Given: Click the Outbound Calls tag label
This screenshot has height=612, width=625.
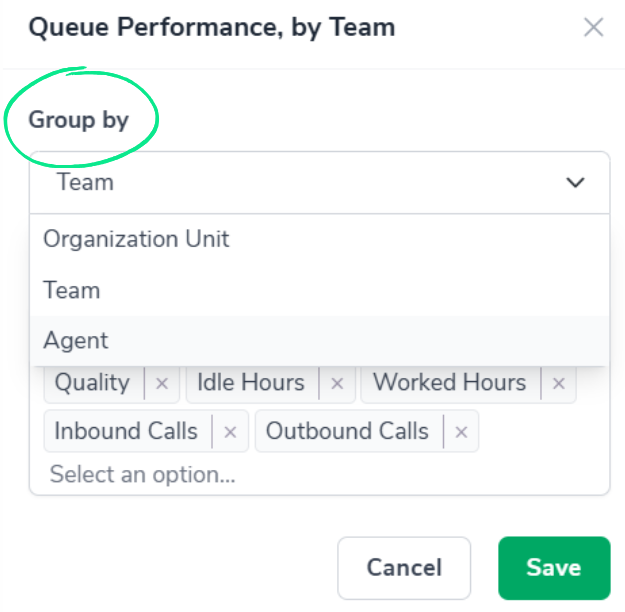Looking at the screenshot, I should click(347, 431).
